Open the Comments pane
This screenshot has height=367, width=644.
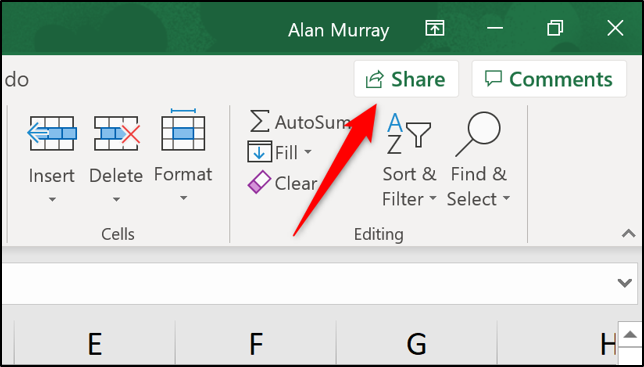point(549,79)
